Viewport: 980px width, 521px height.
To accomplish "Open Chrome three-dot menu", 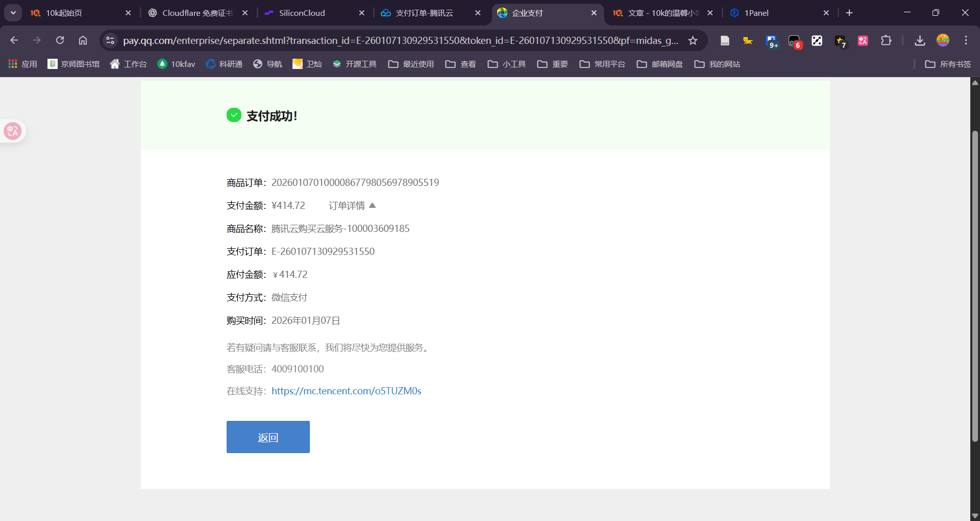I will 966,40.
